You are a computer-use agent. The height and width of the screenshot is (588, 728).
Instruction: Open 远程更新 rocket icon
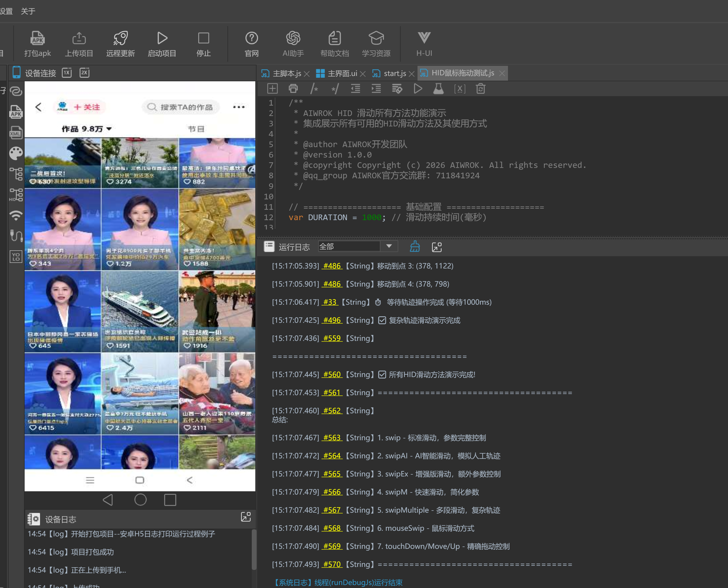tap(121, 44)
